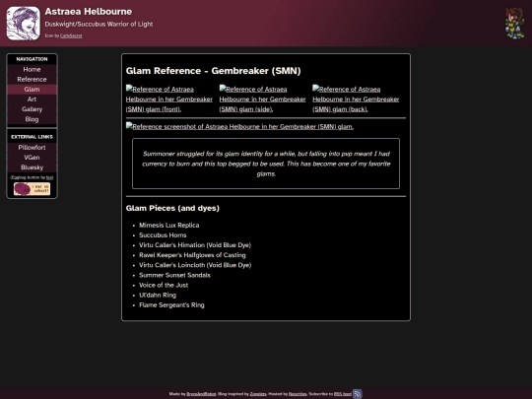
Task: Click the "Ul'dahn Ring" list item
Action: [x=158, y=296]
